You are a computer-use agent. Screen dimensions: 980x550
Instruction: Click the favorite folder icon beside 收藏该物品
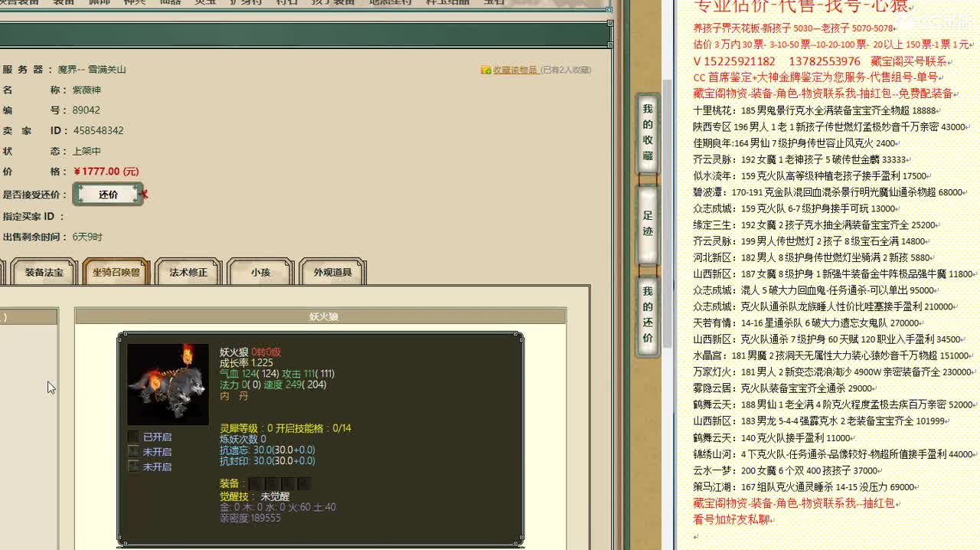485,70
